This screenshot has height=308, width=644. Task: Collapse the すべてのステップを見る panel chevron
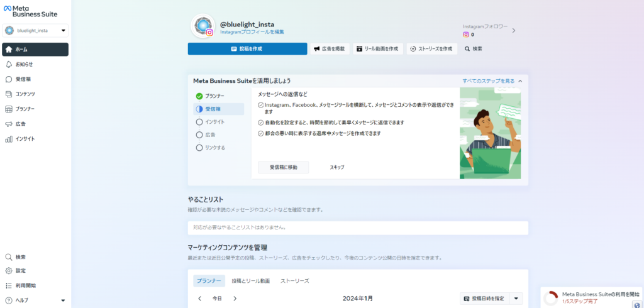point(520,81)
